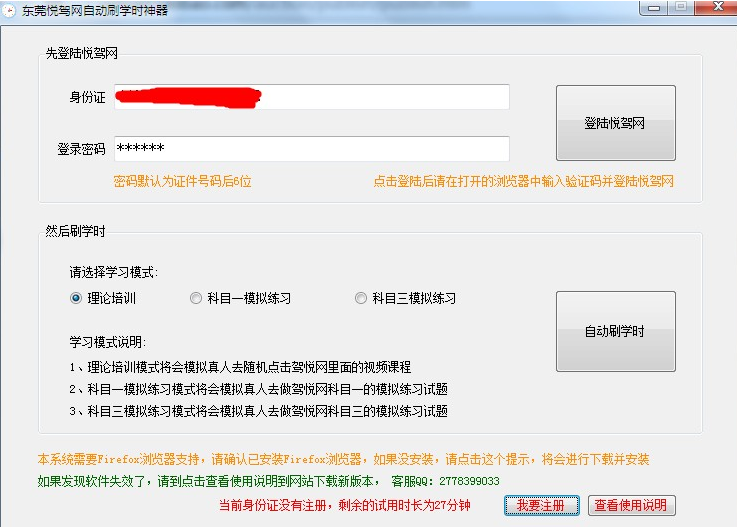Viewport: 737px width, 527px height.
Task: Click the orange 点击登陆后请在打开的浏览器 hint
Action: [x=524, y=181]
